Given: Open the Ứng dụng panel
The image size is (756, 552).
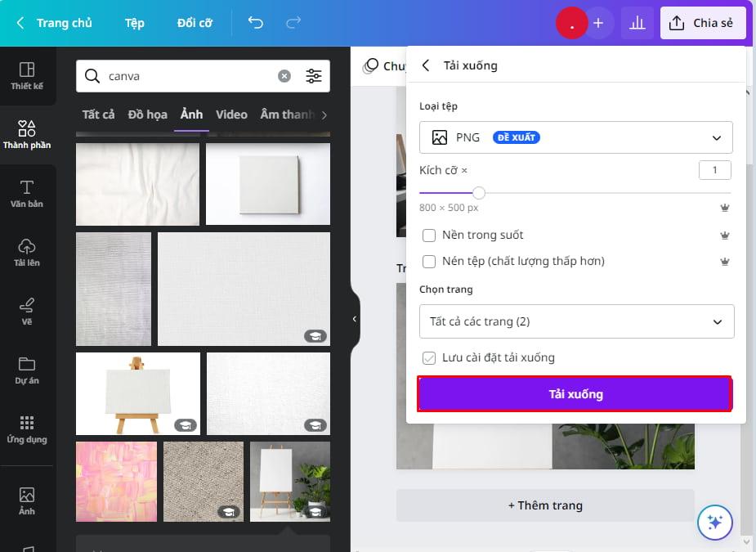Looking at the screenshot, I should [x=27, y=428].
